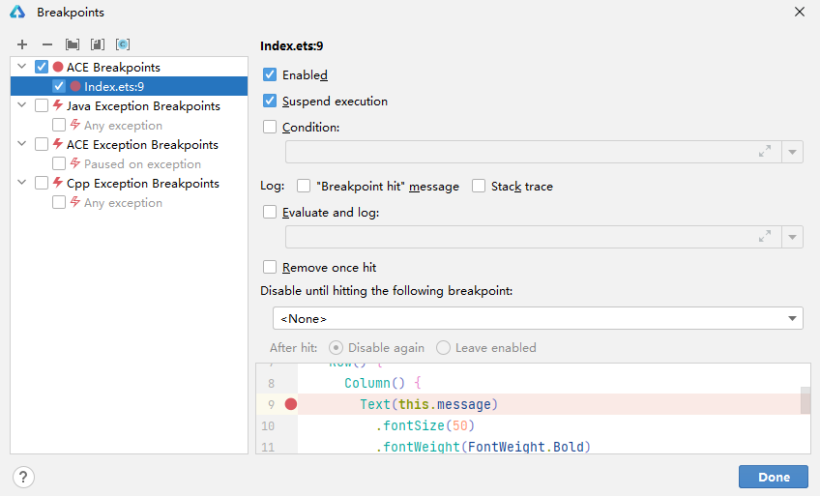Check the Java Exception Breakpoints checkbox
The image size is (820, 496).
(41, 106)
